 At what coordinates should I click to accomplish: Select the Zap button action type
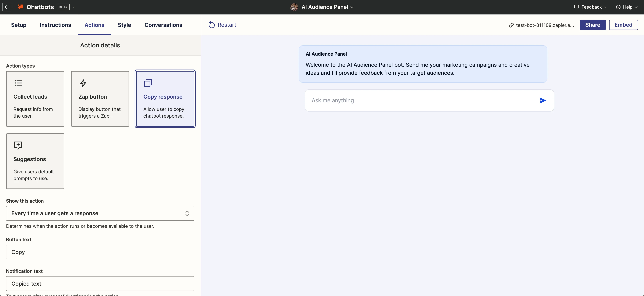pyautogui.click(x=100, y=99)
